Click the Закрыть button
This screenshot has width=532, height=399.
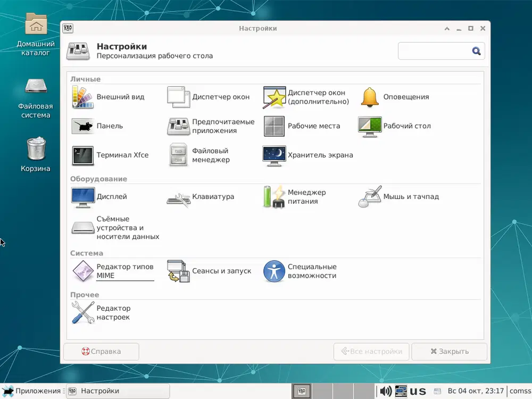tap(449, 352)
